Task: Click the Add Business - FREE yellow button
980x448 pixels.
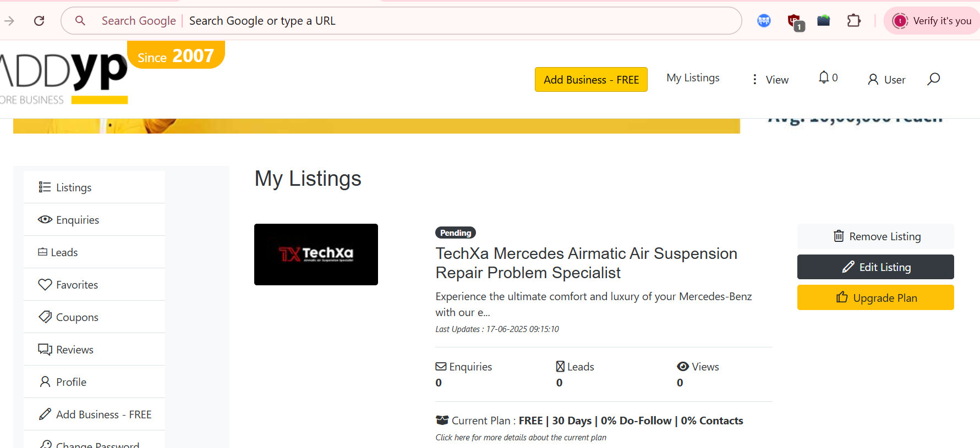Action: click(x=591, y=80)
